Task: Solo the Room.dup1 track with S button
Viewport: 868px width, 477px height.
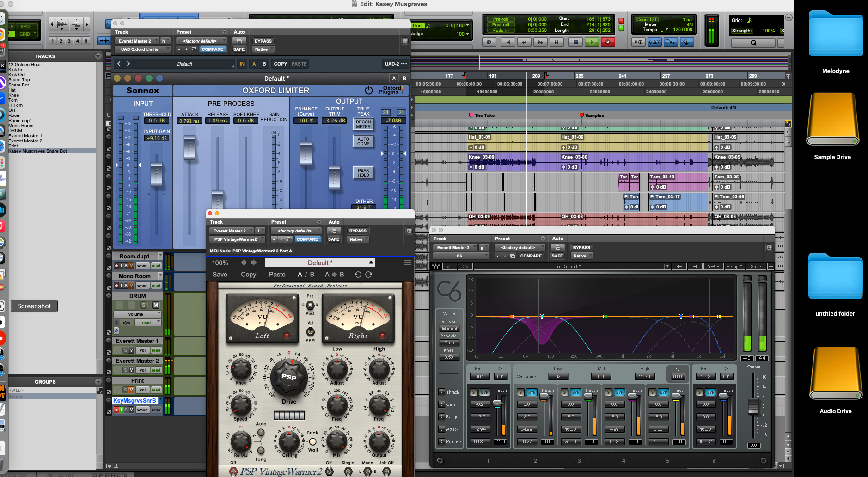Action: tap(126, 266)
